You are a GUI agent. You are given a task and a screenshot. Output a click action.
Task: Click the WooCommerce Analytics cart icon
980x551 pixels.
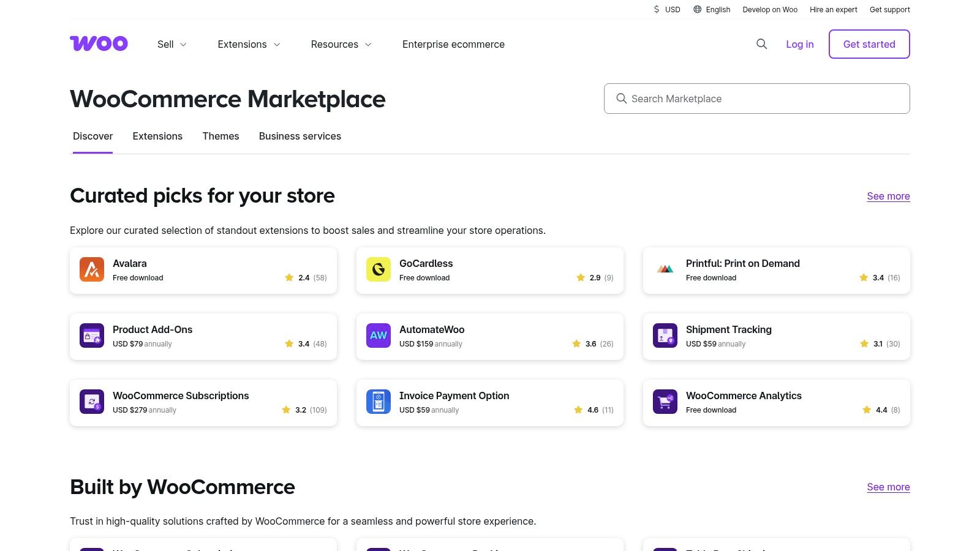(x=665, y=402)
